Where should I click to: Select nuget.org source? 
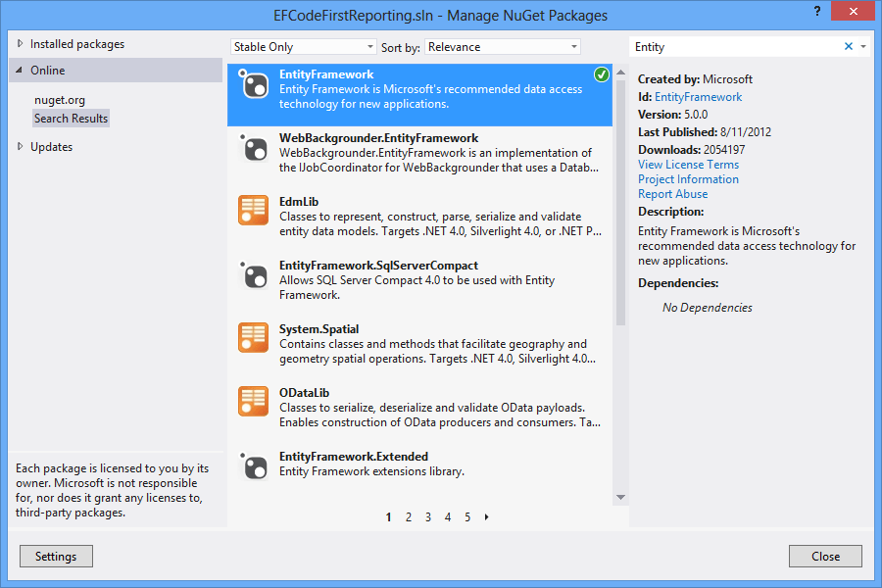(x=60, y=100)
